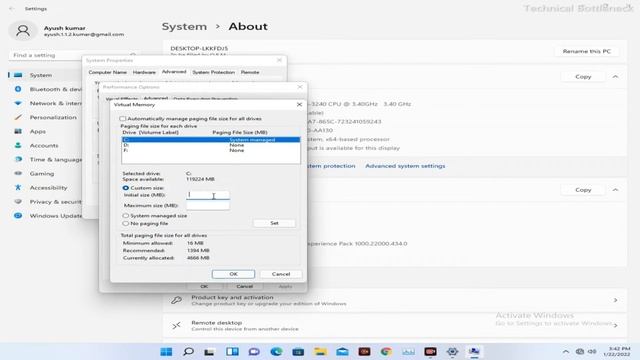Copy the device specifications
The image size is (640, 360).
[x=583, y=76]
